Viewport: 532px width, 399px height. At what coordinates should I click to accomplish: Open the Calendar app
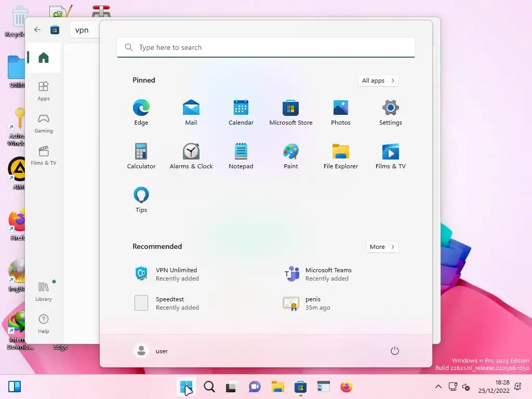pyautogui.click(x=241, y=112)
